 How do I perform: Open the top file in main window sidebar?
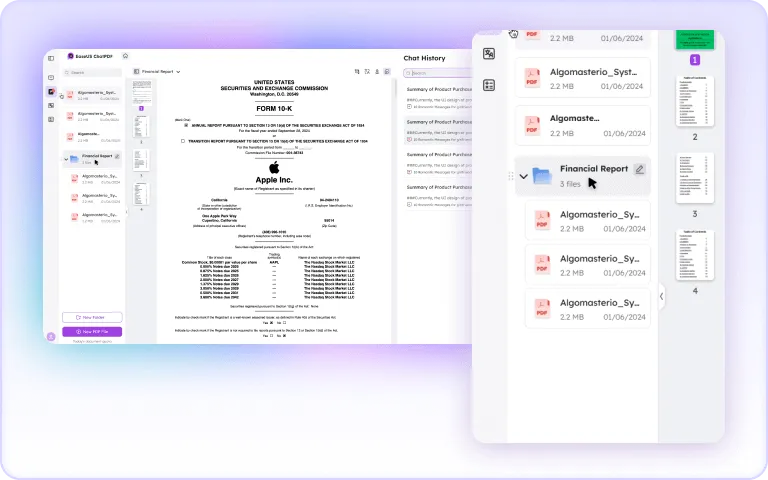click(92, 95)
